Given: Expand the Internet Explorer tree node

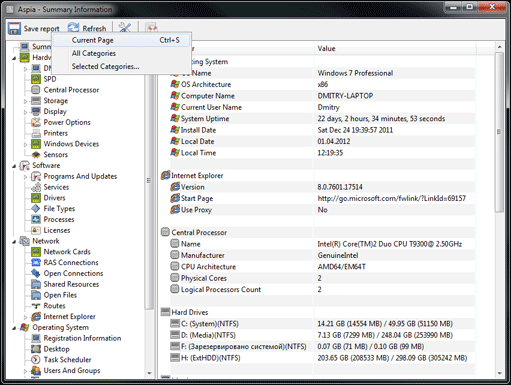Looking at the screenshot, I should tap(26, 317).
